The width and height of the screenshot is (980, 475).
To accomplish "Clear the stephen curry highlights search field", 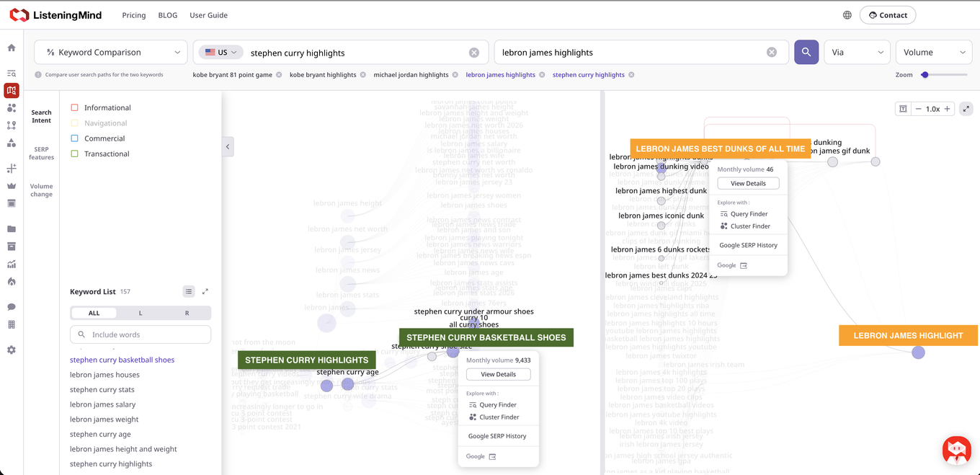I will pos(474,53).
